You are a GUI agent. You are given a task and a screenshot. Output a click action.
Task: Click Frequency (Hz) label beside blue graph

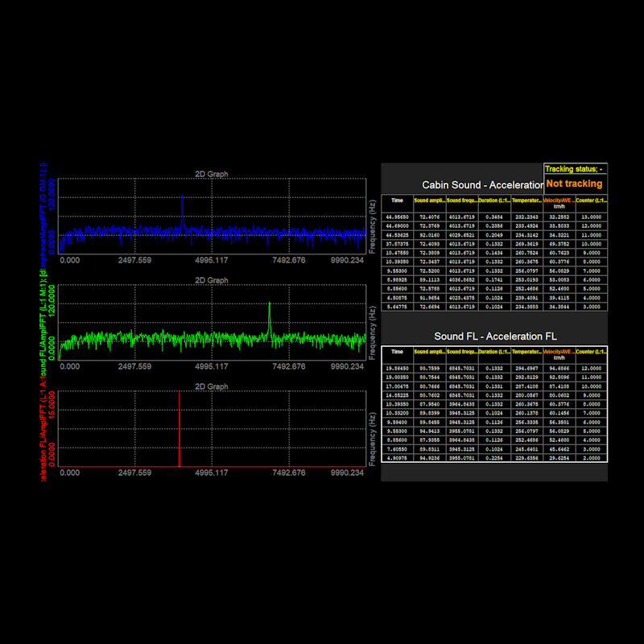point(372,227)
